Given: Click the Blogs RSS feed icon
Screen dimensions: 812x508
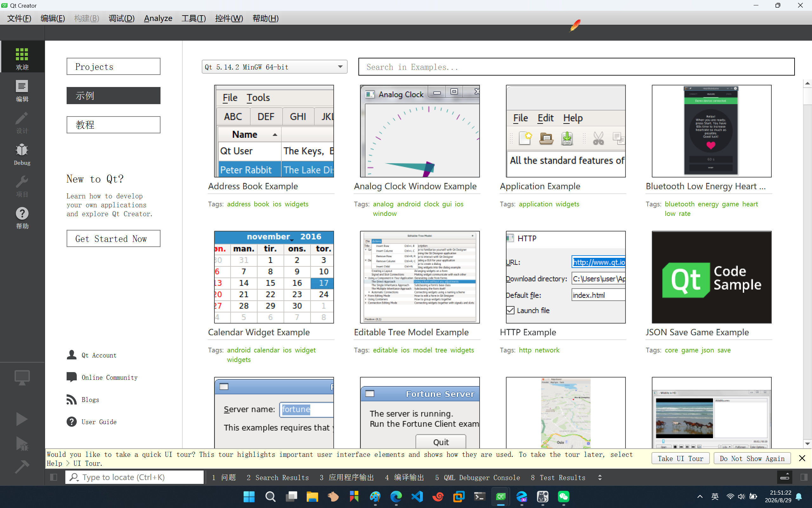Looking at the screenshot, I should (71, 399).
